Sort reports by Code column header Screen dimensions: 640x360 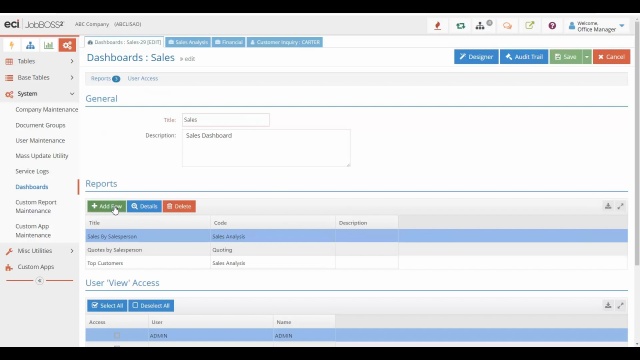[x=273, y=223]
